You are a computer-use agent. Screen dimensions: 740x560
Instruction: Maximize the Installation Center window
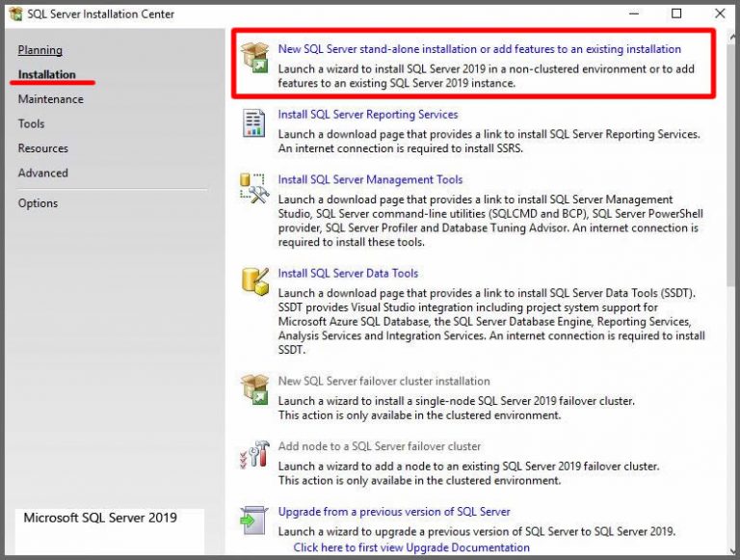click(x=676, y=13)
